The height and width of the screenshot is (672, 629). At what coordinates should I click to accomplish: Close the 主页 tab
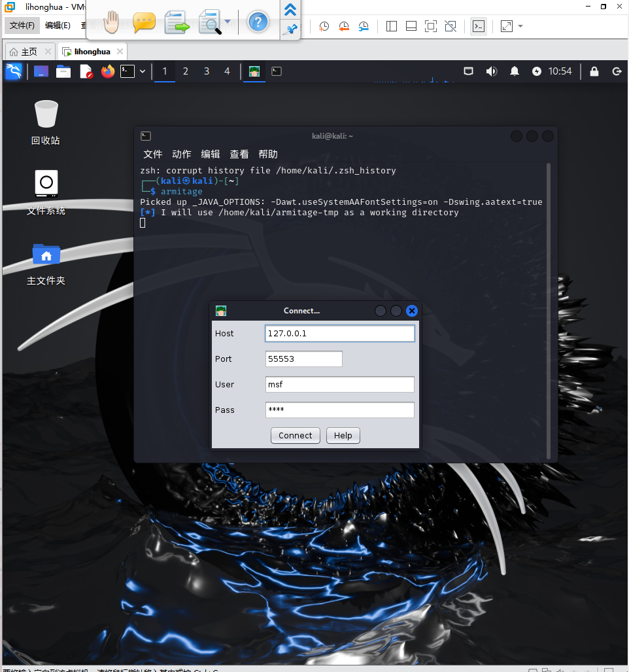(48, 52)
